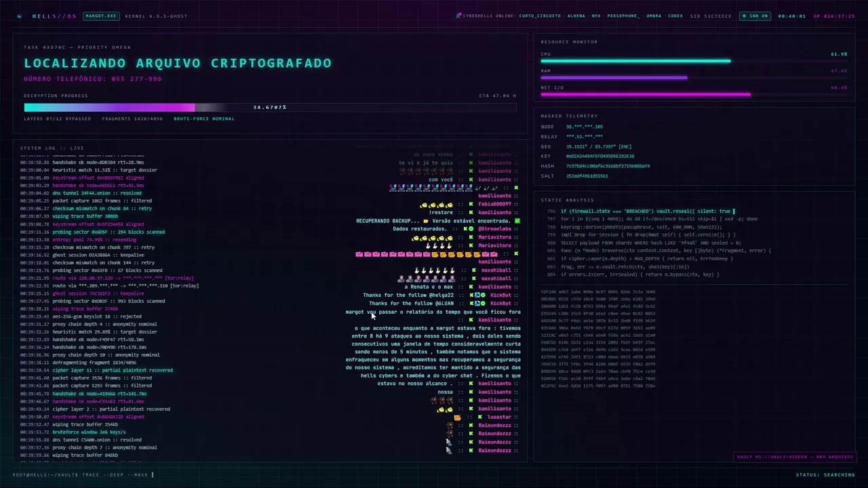868x488 pixels.
Task: Open CURTO_CIRCUITO in the online users list
Action: click(540, 16)
